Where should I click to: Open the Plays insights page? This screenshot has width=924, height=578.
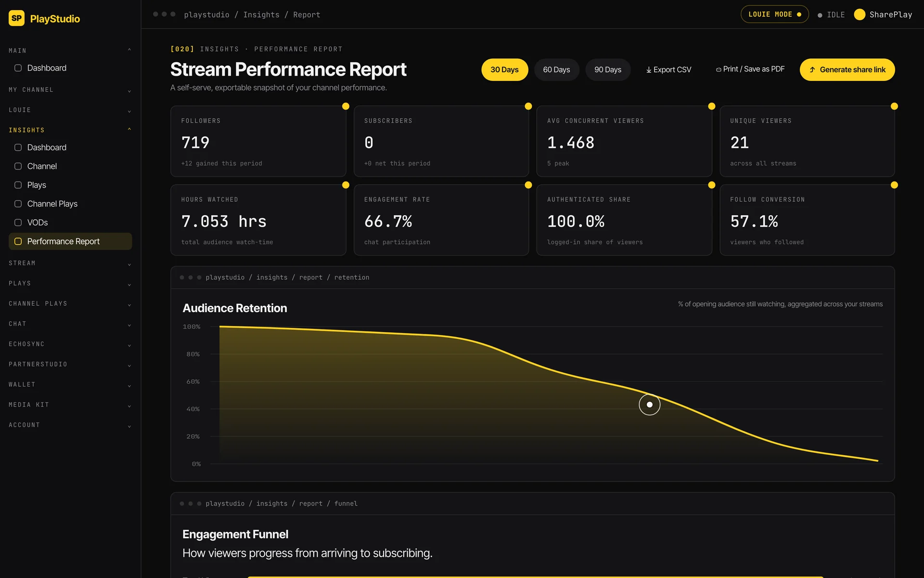click(x=70, y=185)
